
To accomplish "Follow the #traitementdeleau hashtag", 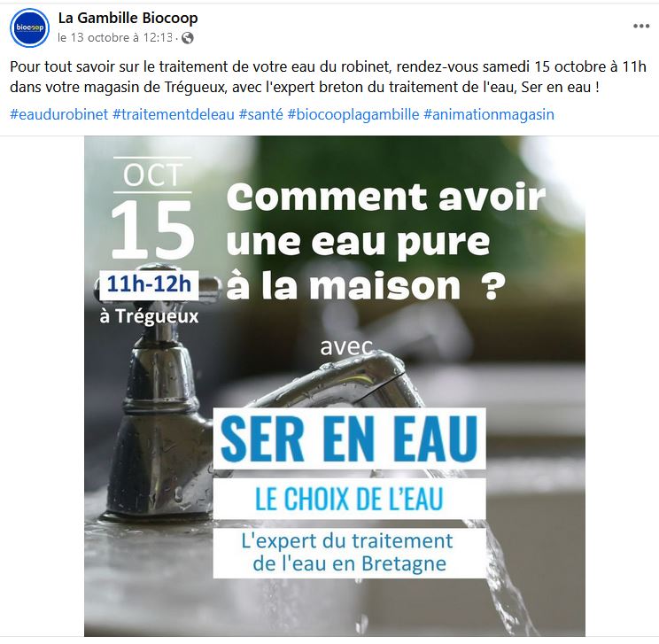I will click(x=174, y=114).
